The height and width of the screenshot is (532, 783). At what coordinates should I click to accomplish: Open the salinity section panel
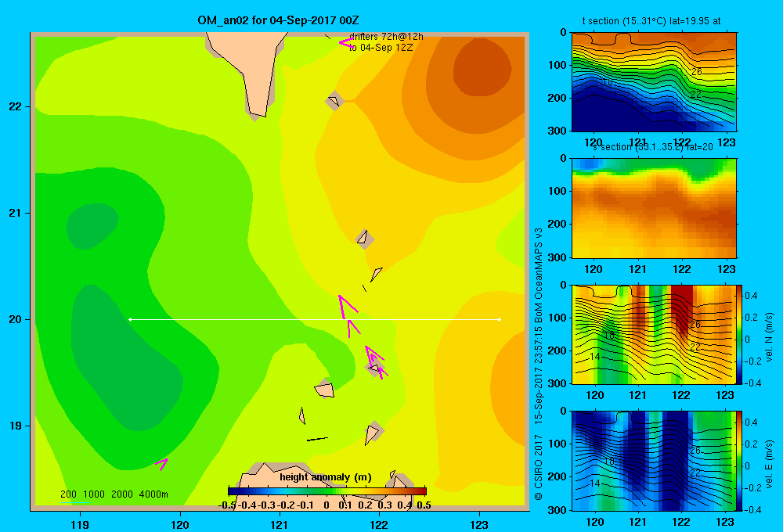pos(654,208)
